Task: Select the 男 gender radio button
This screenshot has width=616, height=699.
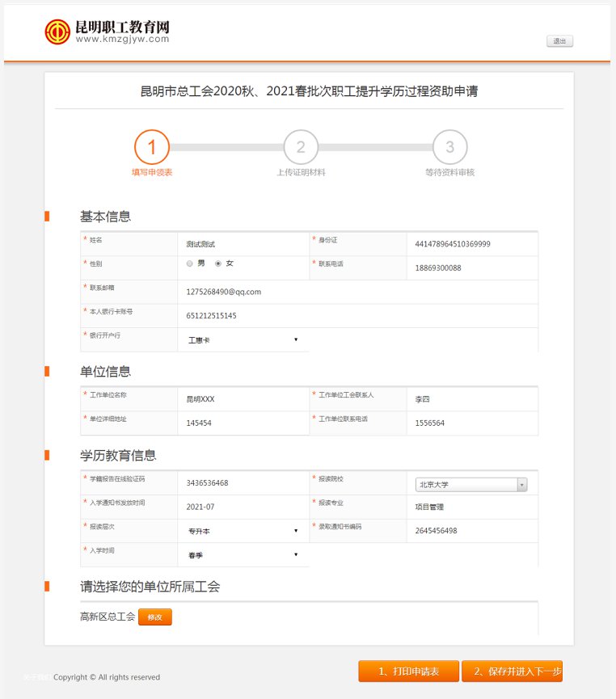Action: (x=190, y=264)
